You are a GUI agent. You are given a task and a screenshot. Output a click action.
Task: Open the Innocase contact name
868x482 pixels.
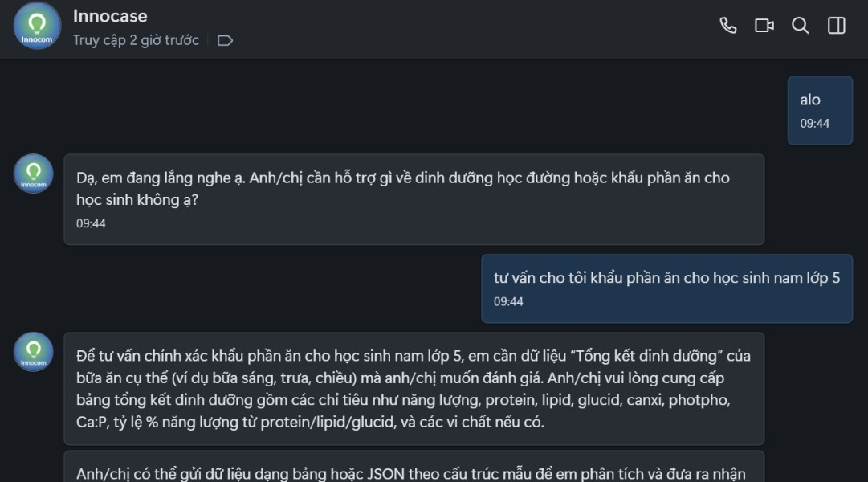tap(109, 14)
